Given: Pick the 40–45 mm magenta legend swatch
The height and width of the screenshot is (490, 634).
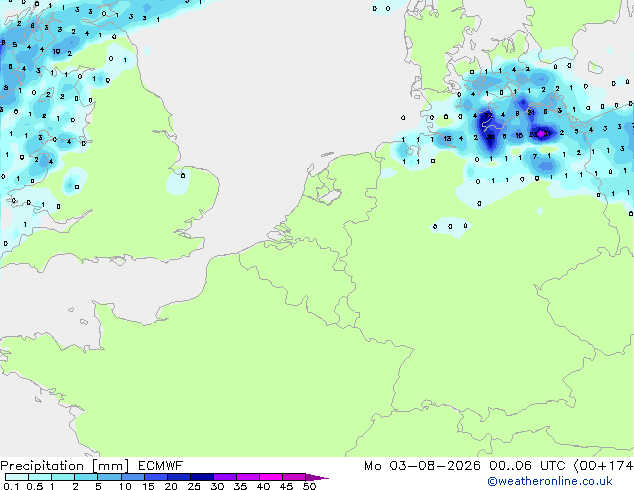Looking at the screenshot, I should coord(271,477).
